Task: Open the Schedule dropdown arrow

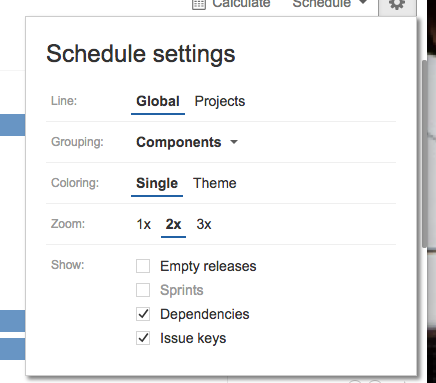Action: pos(363,2)
